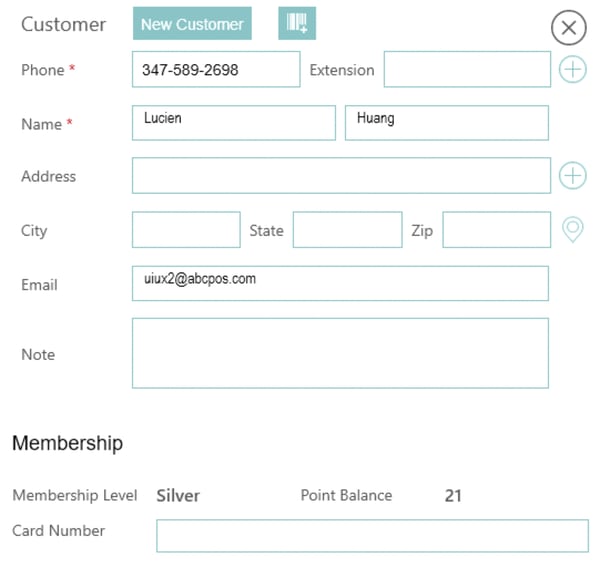600x568 pixels.
Task: Click the Silver membership level text
Action: (x=178, y=496)
